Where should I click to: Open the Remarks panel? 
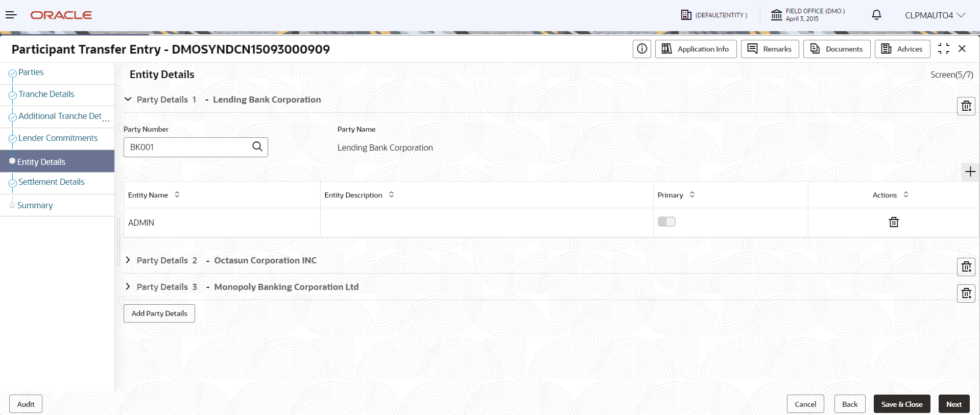pyautogui.click(x=770, y=49)
